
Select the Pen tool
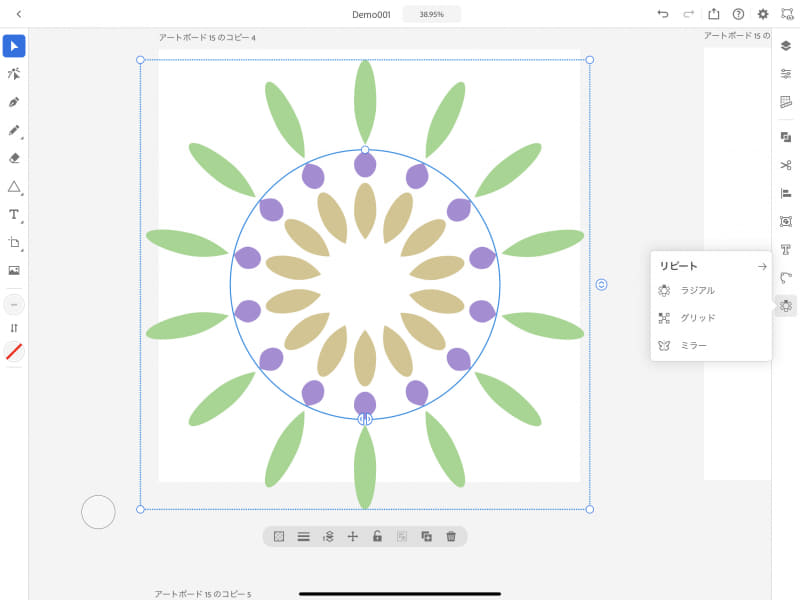pos(14,102)
